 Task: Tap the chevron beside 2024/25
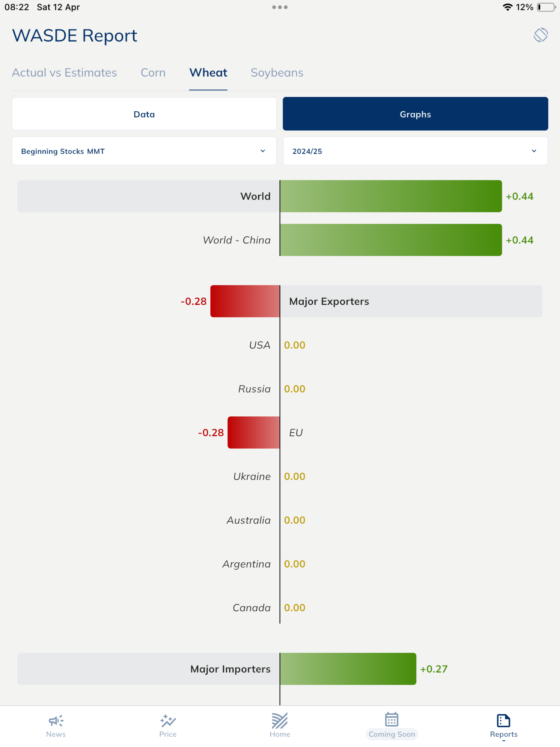pos(534,151)
